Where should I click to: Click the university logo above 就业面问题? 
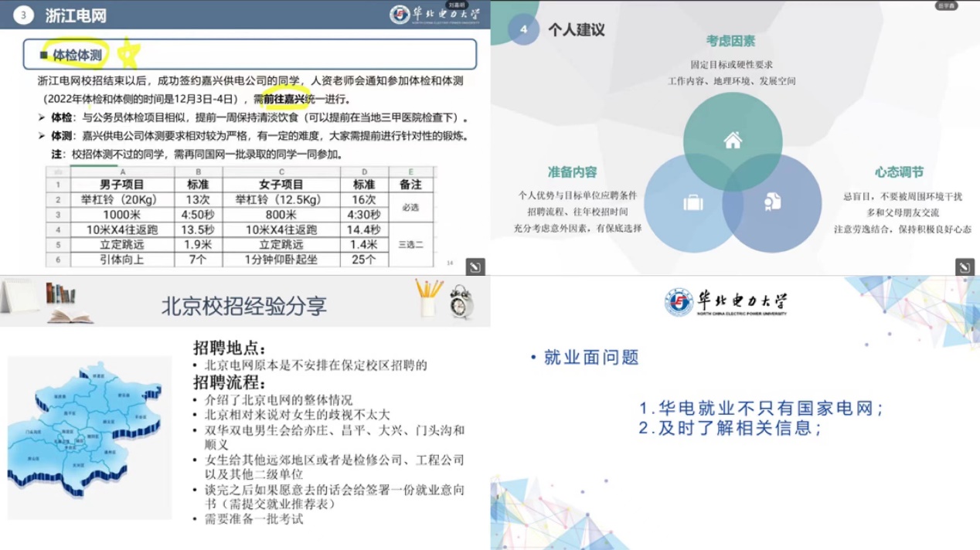(726, 302)
